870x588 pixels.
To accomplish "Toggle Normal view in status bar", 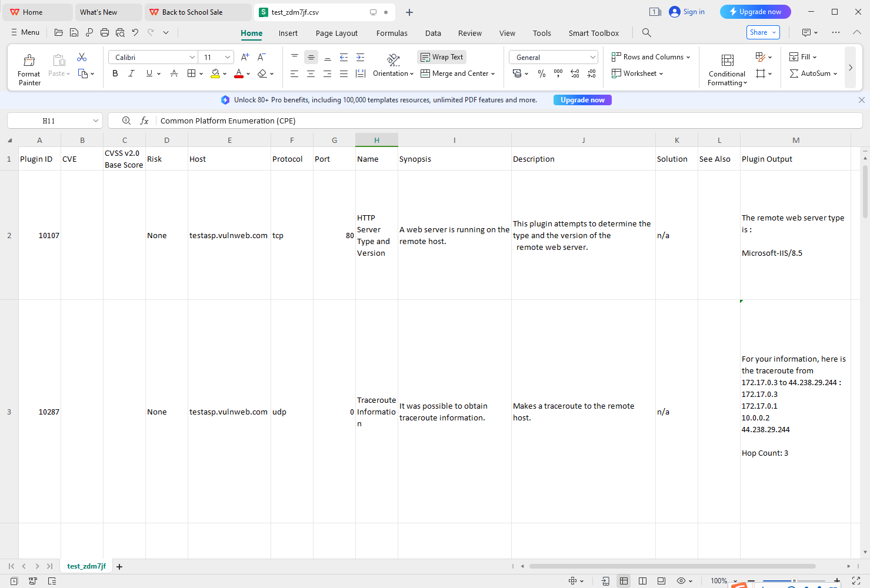I will [x=624, y=581].
